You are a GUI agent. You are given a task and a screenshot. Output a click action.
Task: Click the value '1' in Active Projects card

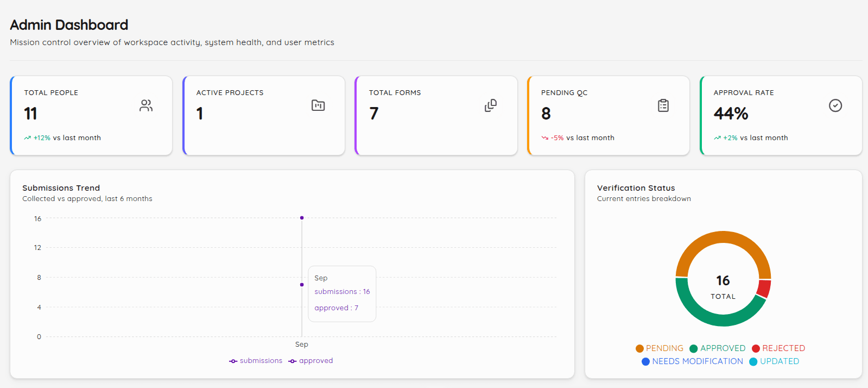(200, 114)
